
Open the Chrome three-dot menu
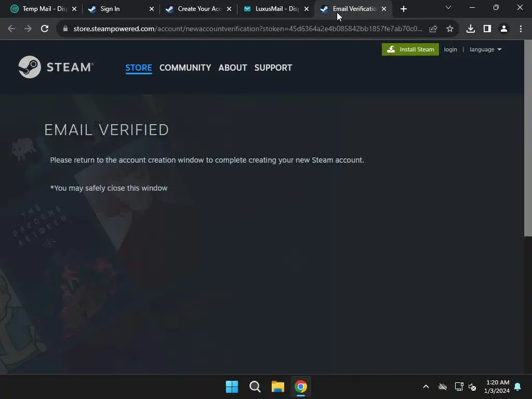coord(521,29)
